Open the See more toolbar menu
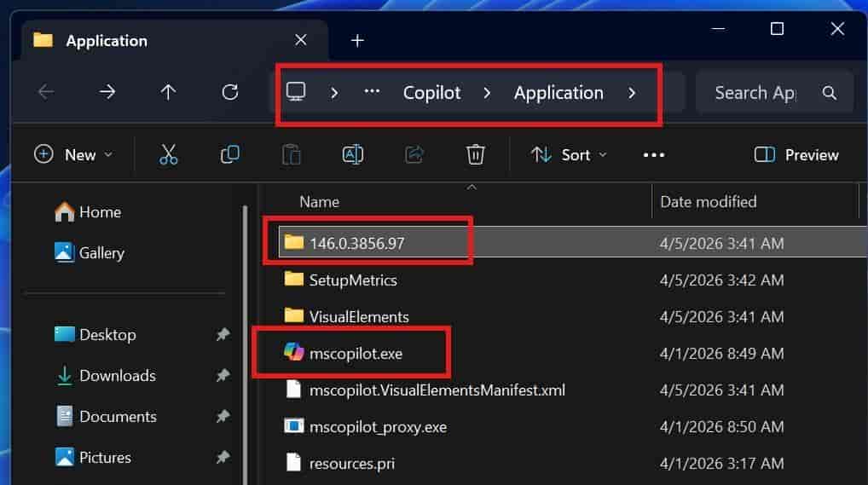This screenshot has height=485, width=868. 654,155
